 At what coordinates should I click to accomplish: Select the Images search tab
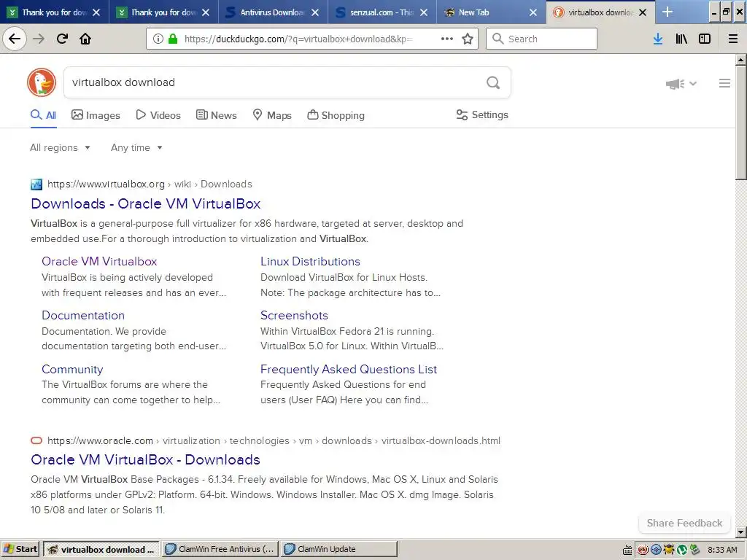pos(96,115)
